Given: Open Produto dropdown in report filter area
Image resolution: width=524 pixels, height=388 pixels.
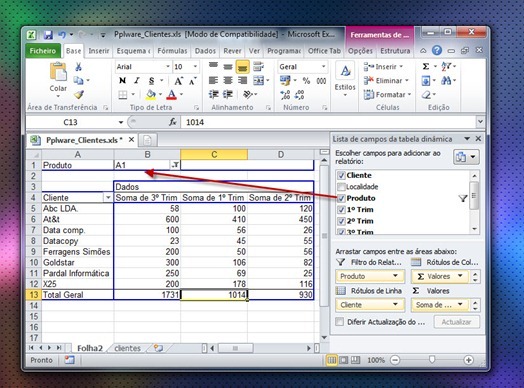Looking at the screenshot, I should [x=395, y=276].
